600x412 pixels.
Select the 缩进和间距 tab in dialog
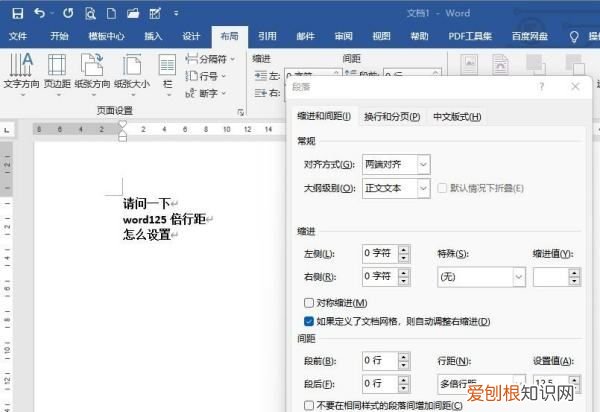pyautogui.click(x=324, y=116)
